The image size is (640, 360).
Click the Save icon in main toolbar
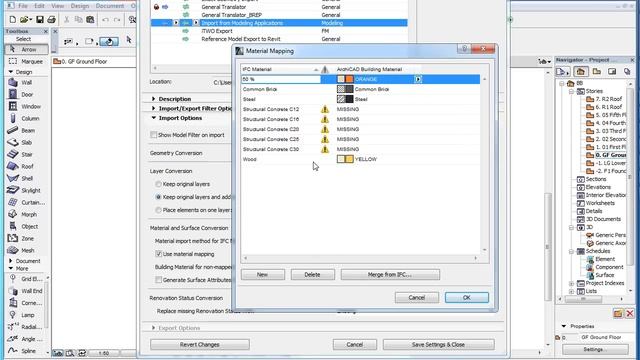40,19
